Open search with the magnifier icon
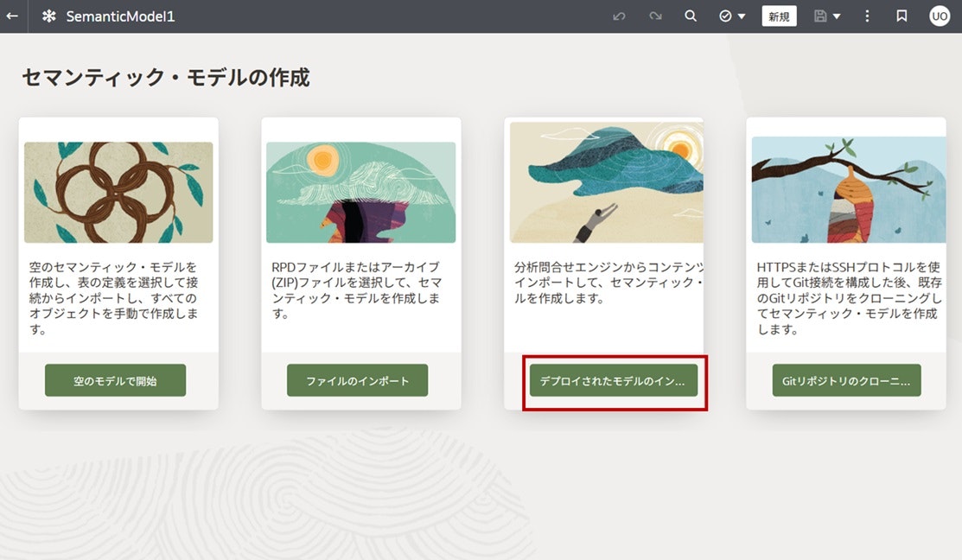 pyautogui.click(x=691, y=16)
